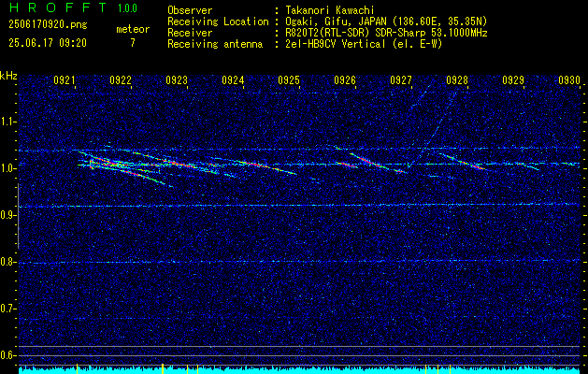The height and width of the screenshot is (374, 588).
Task: Select the file name 2506170920.png
Action: pyautogui.click(x=48, y=25)
